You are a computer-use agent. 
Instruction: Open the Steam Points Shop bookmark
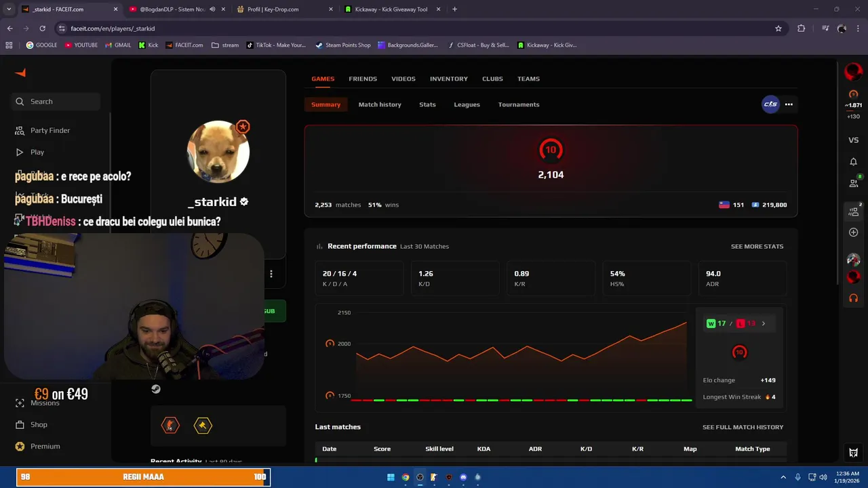point(342,45)
